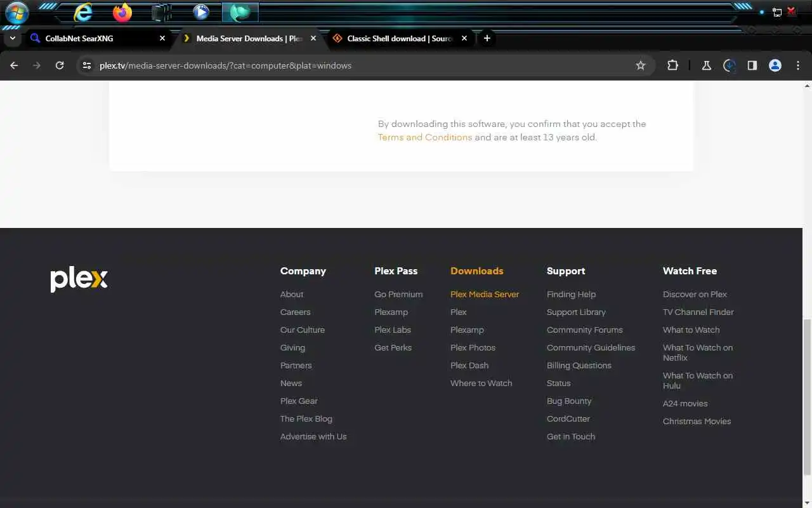Viewport: 812px width, 508px height.
Task: Show the downloads indicator
Action: click(x=729, y=65)
